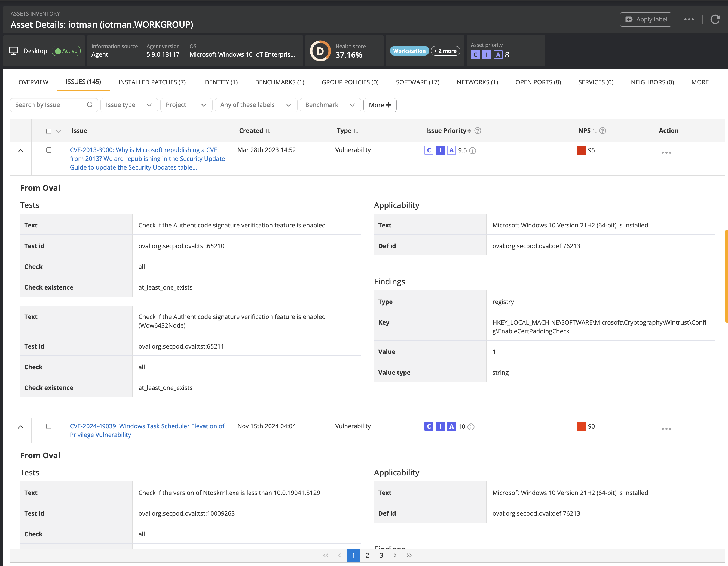Image resolution: width=728 pixels, height=566 pixels.
Task: Click the red NPS 95 color swatch
Action: [581, 150]
